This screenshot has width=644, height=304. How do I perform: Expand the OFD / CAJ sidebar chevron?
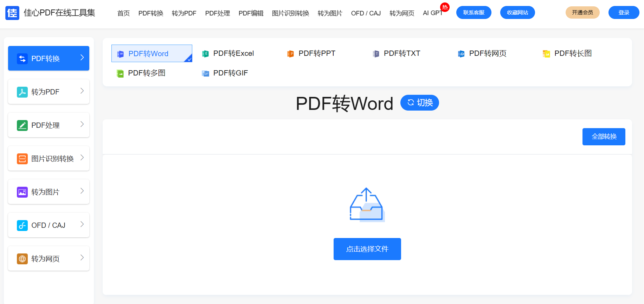point(82,224)
